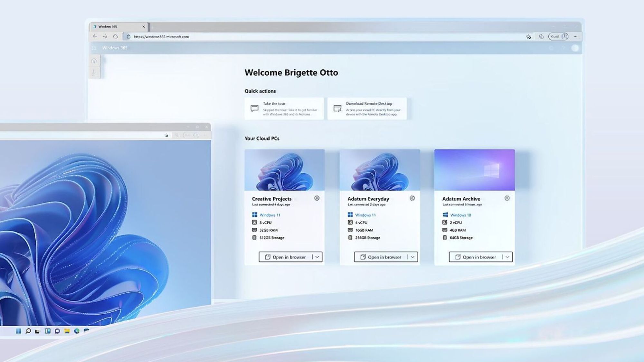The image size is (644, 362).
Task: Click Windows 365 title in app header
Action: click(115, 48)
